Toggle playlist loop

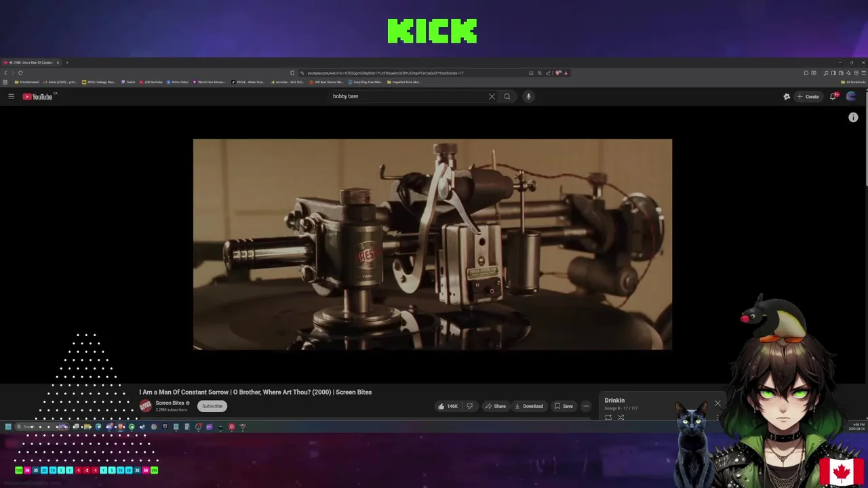tap(608, 417)
